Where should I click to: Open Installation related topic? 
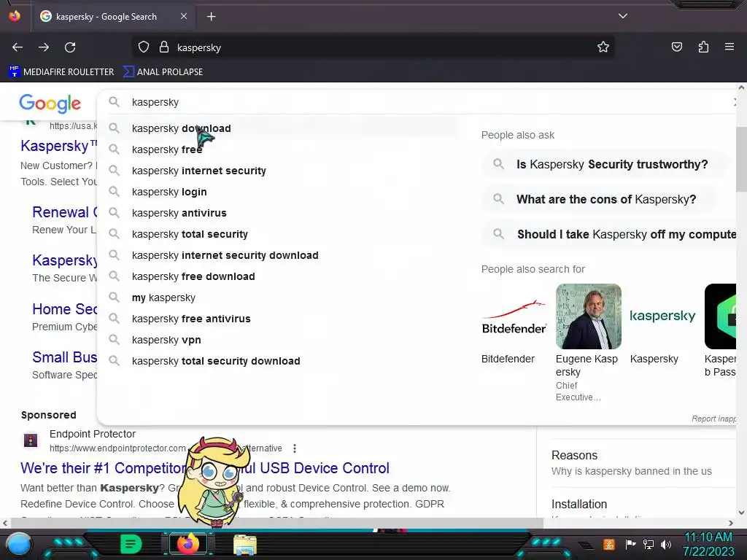pos(578,504)
